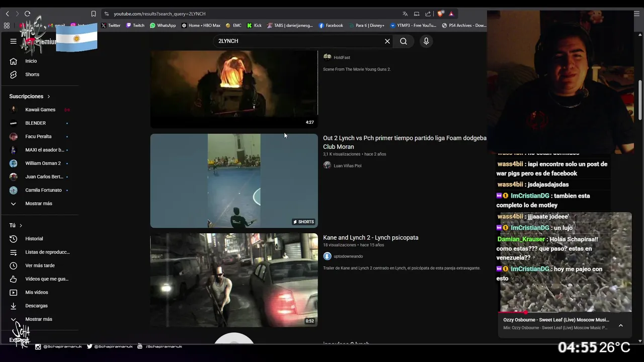
Task: Run the search with the magnifier button
Action: 404,41
